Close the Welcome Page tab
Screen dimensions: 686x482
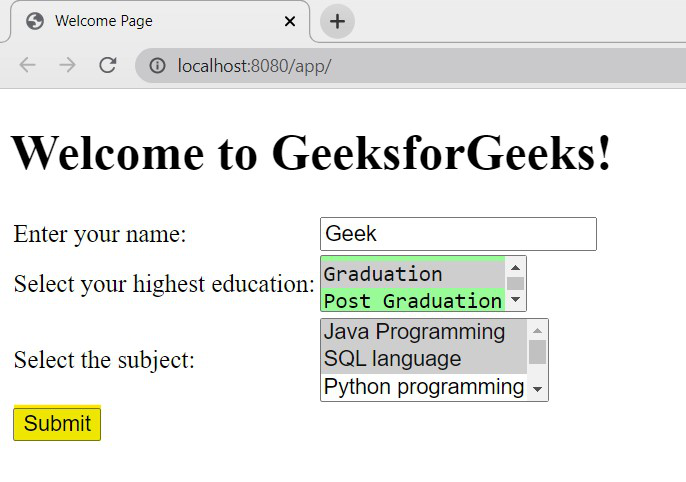tap(290, 21)
